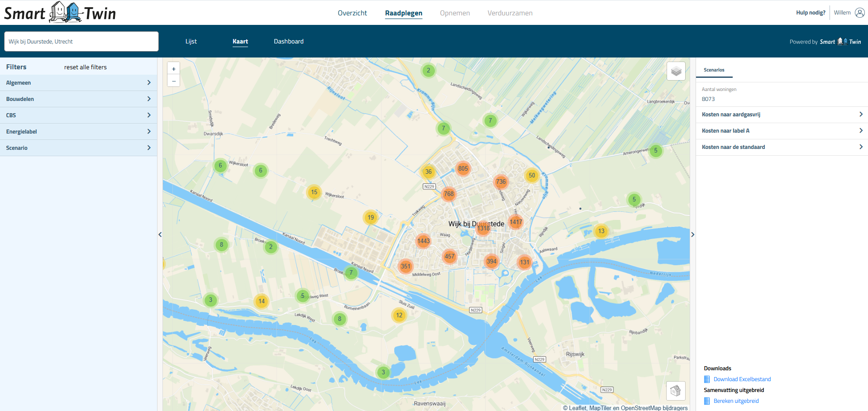Click the 3D building view icon
868x411 pixels.
click(675, 391)
